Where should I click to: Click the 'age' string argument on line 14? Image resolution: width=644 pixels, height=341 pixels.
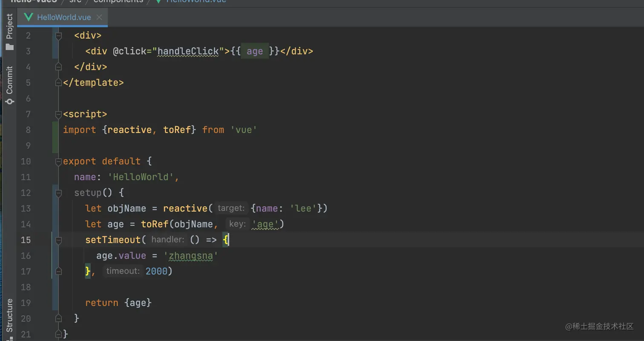click(x=265, y=224)
